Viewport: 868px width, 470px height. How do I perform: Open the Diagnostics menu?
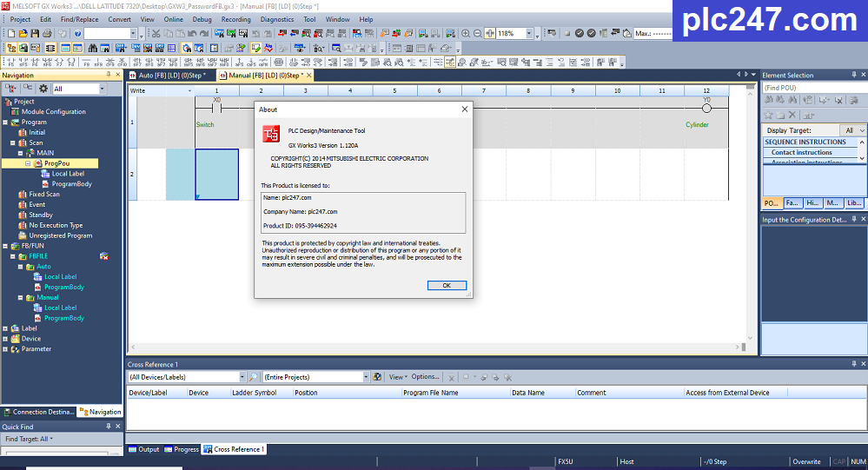point(276,19)
